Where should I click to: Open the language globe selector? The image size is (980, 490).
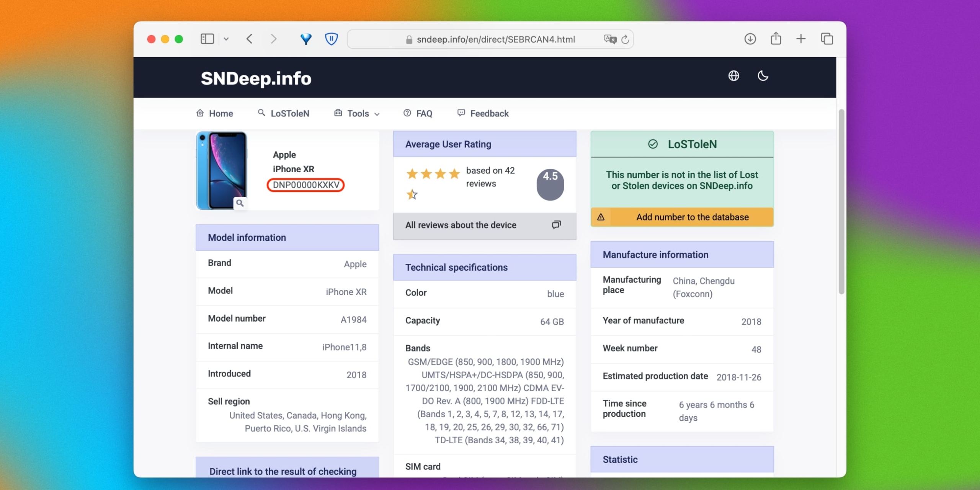point(733,76)
